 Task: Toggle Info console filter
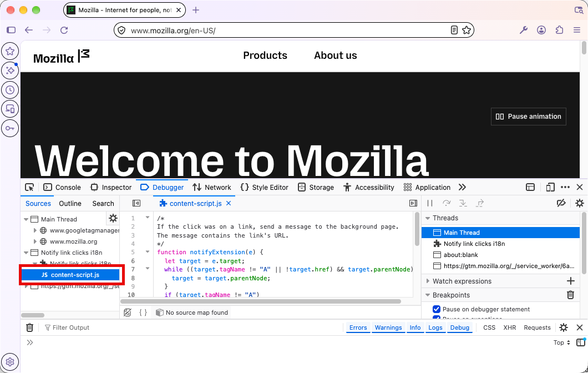pos(415,327)
